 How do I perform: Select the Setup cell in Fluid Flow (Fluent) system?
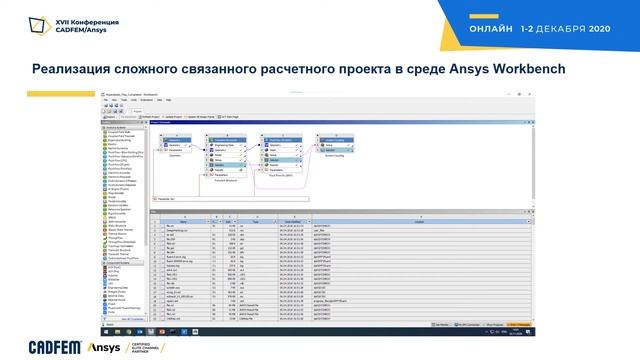283,155
